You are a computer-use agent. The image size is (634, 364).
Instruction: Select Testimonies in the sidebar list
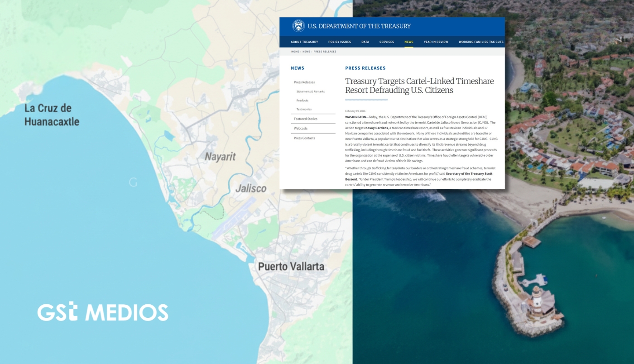[x=304, y=109]
